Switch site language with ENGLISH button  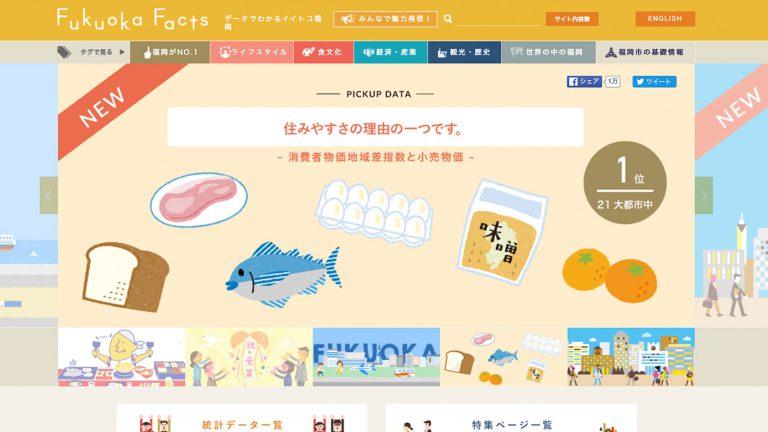665,19
